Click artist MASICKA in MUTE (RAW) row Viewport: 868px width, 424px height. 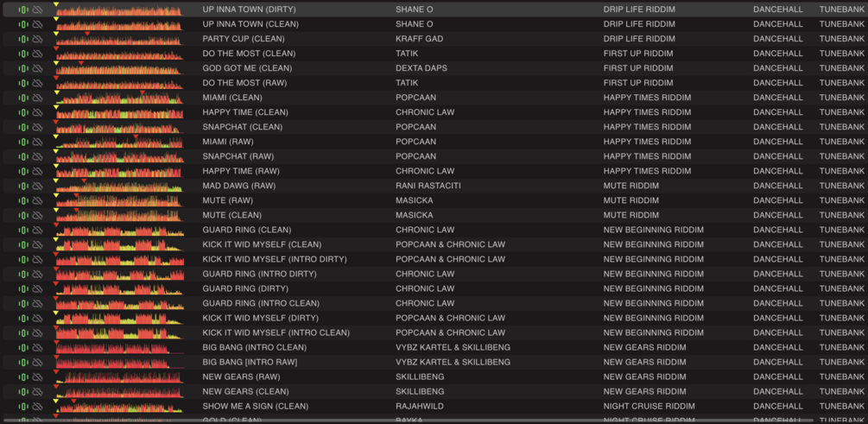(x=415, y=200)
